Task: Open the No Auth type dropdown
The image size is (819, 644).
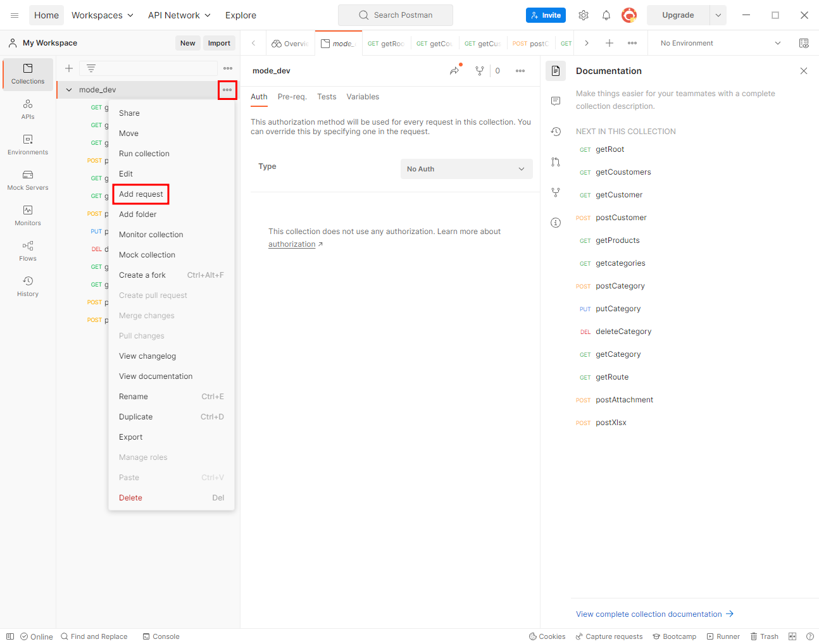Action: coord(466,169)
